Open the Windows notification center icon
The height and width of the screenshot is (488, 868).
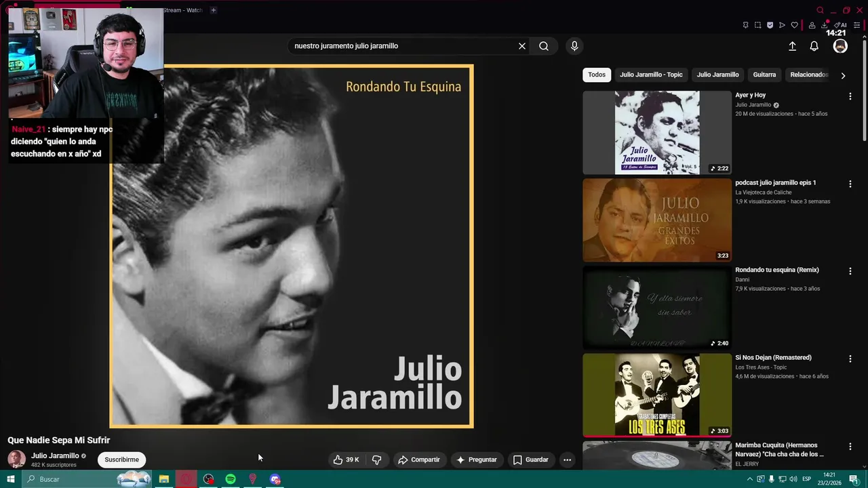click(854, 479)
